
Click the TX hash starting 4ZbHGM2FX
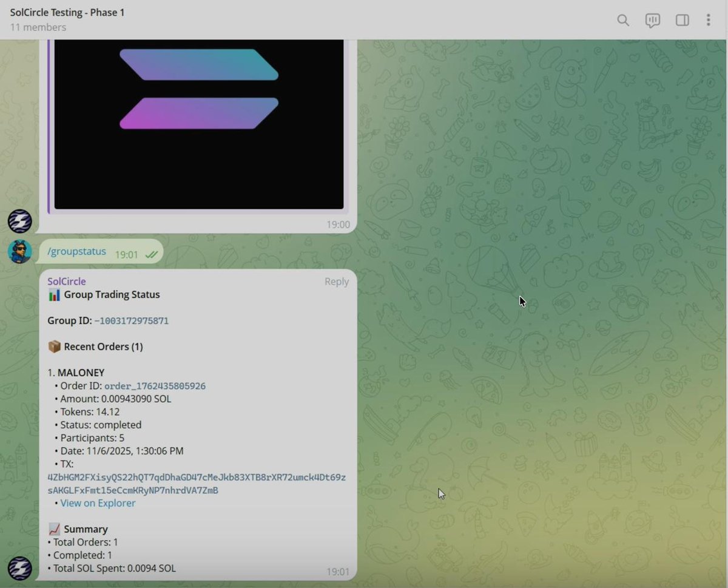pos(197,484)
